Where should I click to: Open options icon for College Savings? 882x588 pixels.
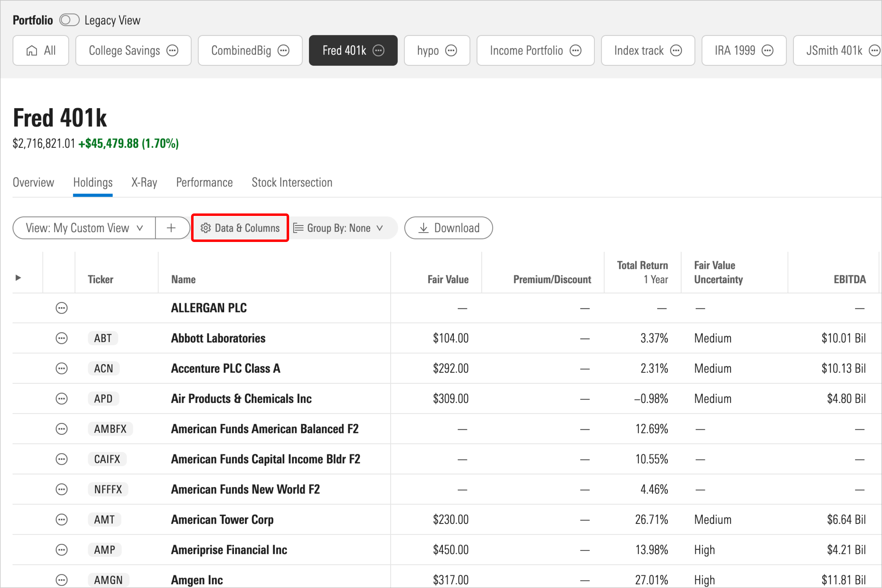pyautogui.click(x=172, y=51)
